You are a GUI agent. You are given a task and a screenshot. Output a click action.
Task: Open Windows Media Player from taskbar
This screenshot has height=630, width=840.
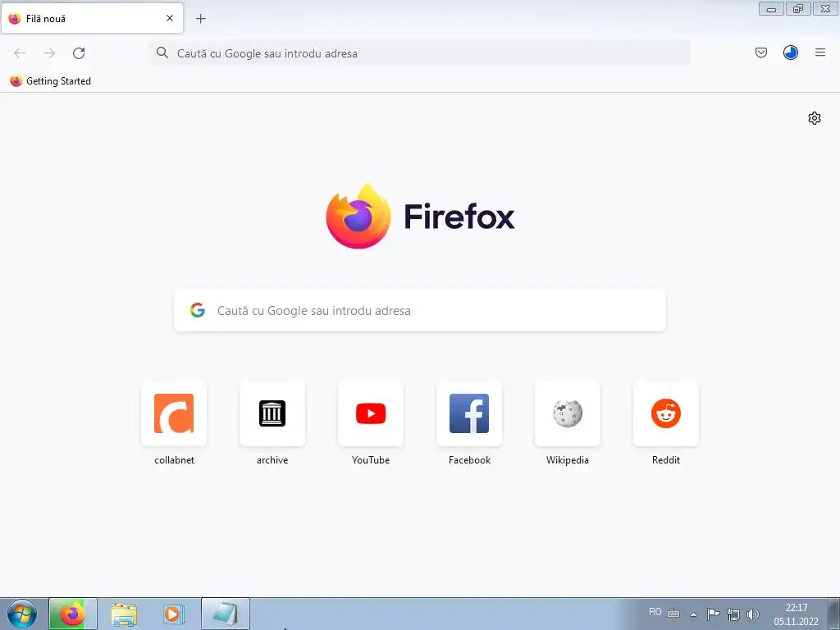coord(173,614)
